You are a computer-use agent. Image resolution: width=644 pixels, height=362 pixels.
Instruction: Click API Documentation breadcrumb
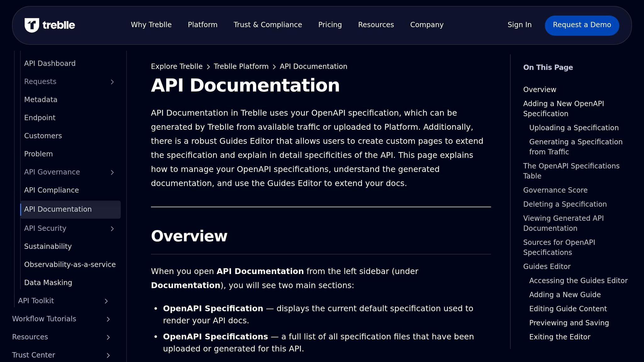(x=314, y=67)
